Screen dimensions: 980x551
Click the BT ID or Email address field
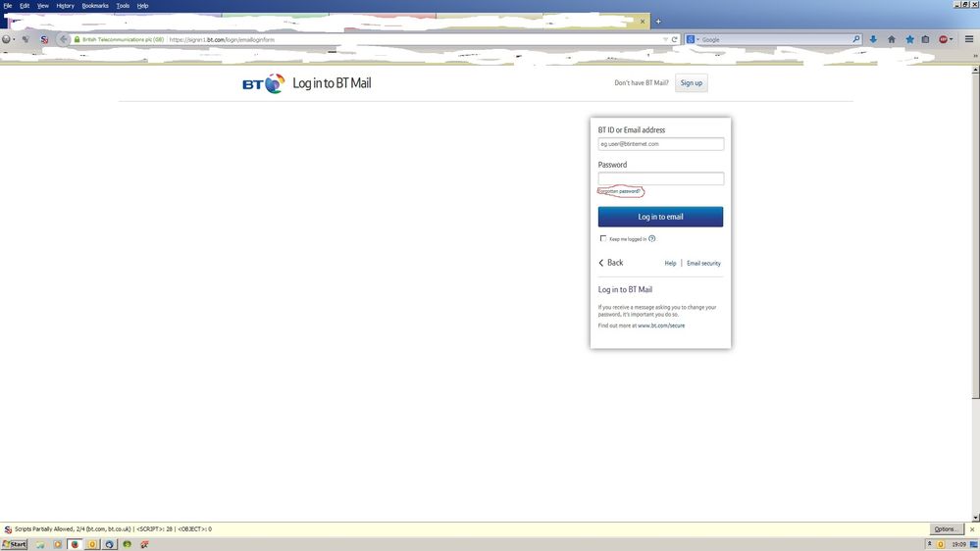pyautogui.click(x=660, y=144)
